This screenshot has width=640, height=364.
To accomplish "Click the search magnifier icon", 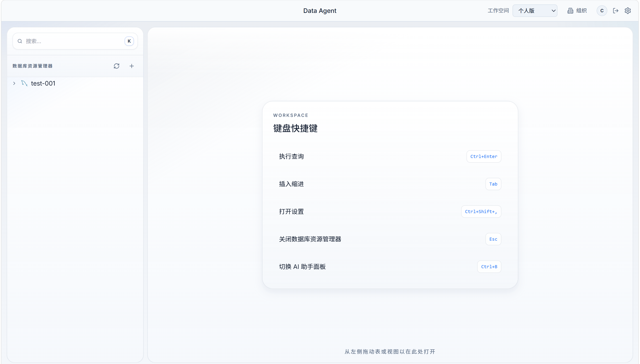I will click(20, 41).
